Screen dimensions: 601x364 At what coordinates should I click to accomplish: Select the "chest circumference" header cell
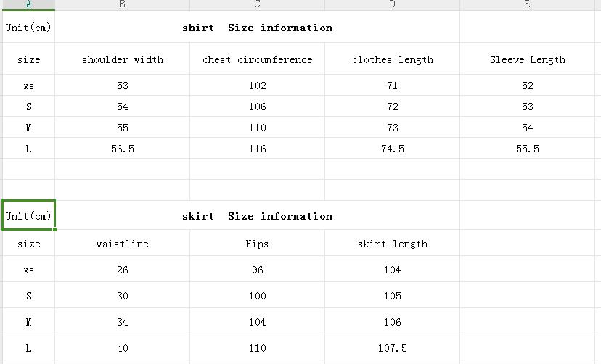coord(257,59)
